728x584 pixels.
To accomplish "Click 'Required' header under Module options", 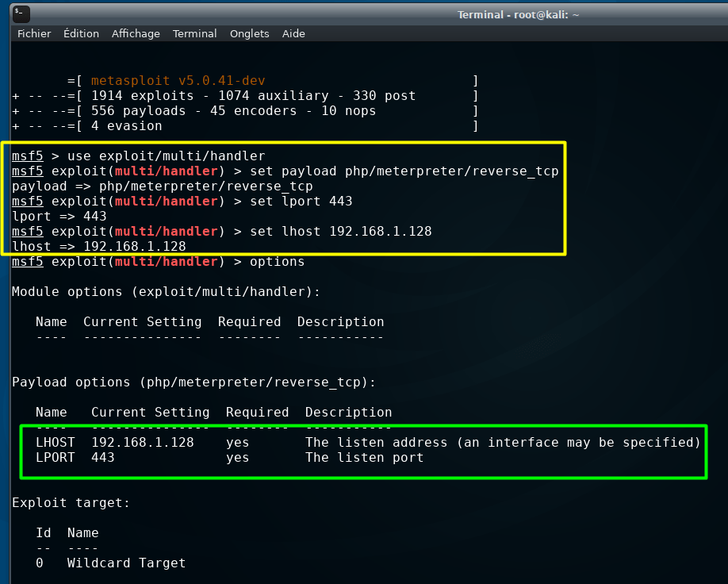I will click(x=249, y=321).
